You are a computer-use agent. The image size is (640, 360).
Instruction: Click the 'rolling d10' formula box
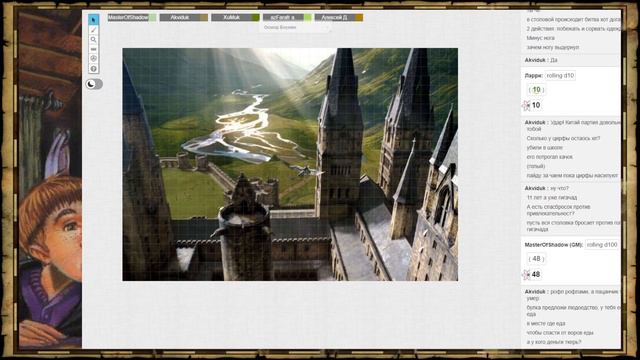(560, 76)
